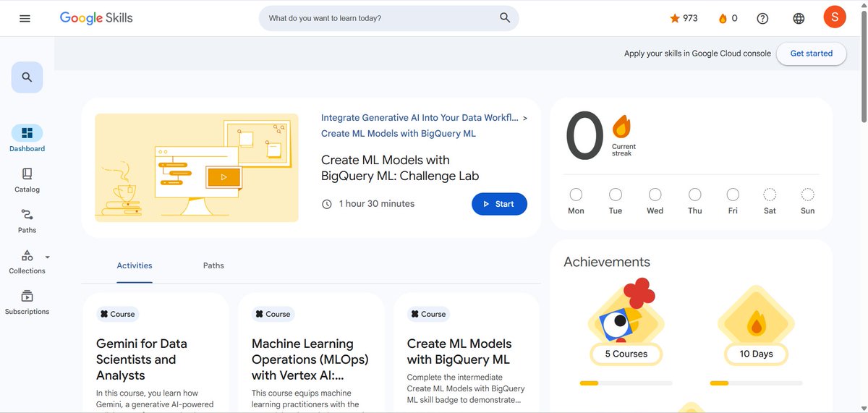Click the Google Skills logo
Image resolution: width=868 pixels, height=413 pixels.
tap(96, 18)
